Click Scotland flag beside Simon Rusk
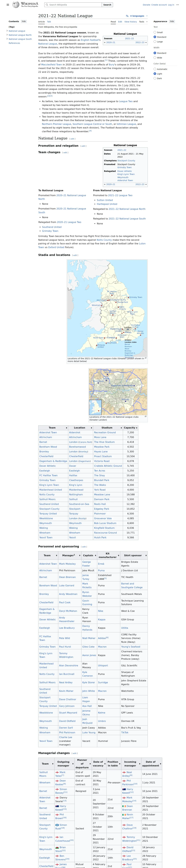186x868 pixels. coord(57,825)
